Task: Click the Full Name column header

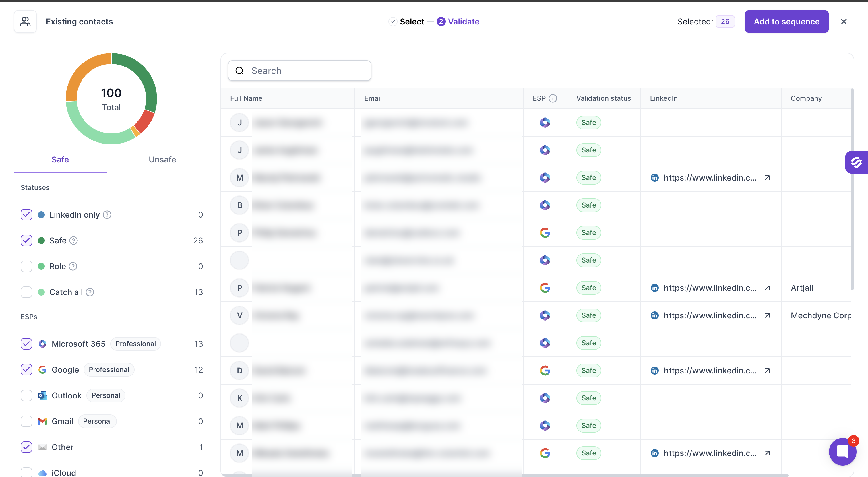Action: pos(246,98)
